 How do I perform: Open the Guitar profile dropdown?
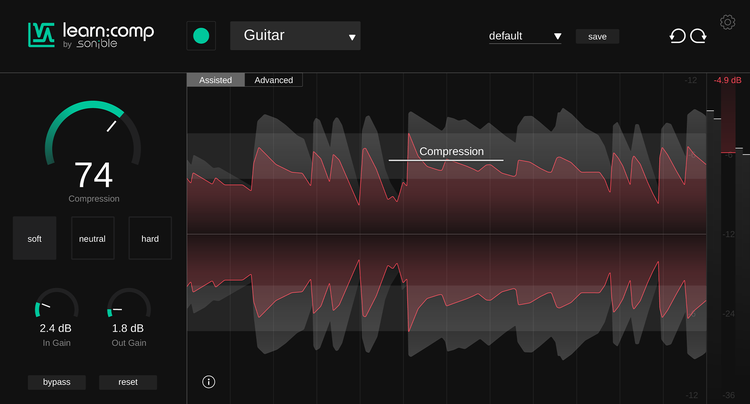tap(295, 36)
